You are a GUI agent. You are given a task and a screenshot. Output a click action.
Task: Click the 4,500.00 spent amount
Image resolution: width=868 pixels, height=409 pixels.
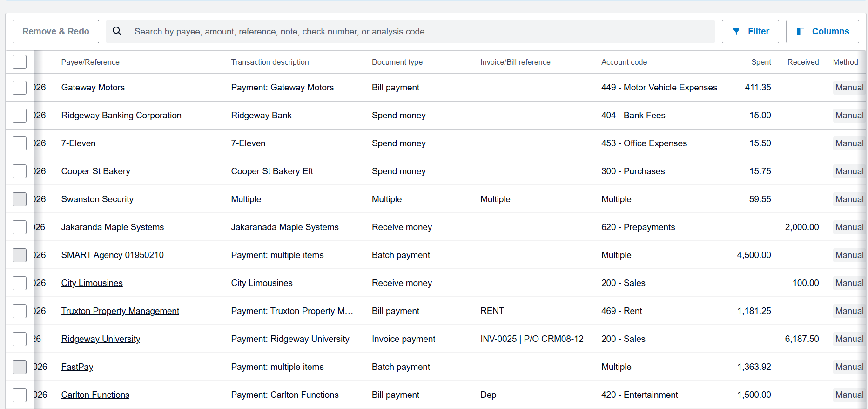[x=754, y=255]
